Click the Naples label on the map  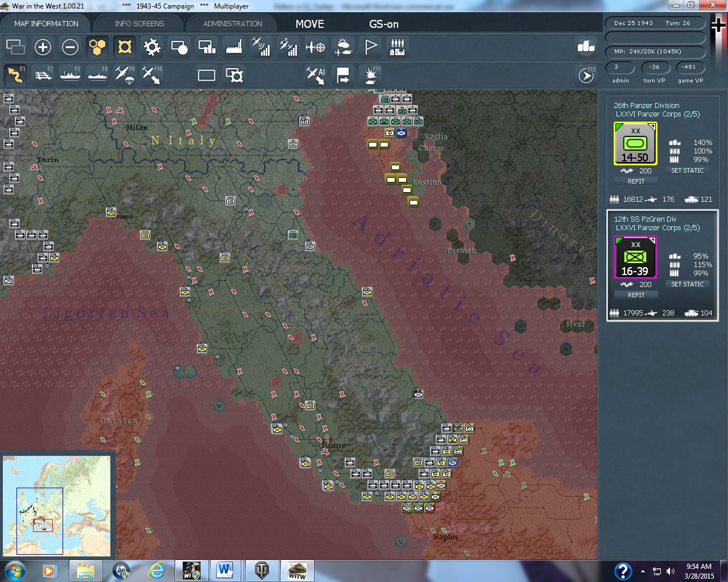[445, 537]
